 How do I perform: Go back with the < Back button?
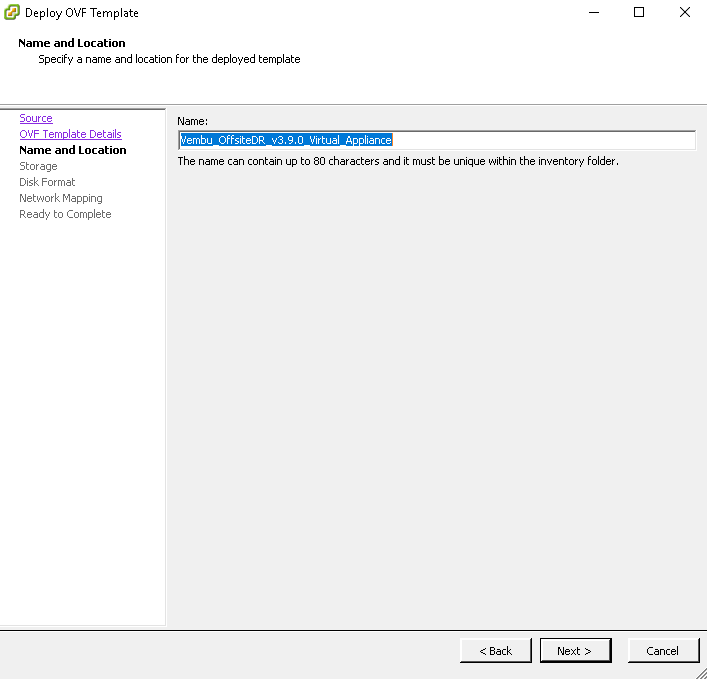pos(496,651)
